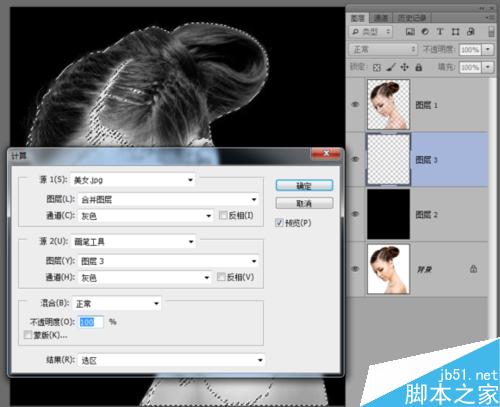Click the layer opacity 100% field
The image size is (500, 407).
pos(470,50)
